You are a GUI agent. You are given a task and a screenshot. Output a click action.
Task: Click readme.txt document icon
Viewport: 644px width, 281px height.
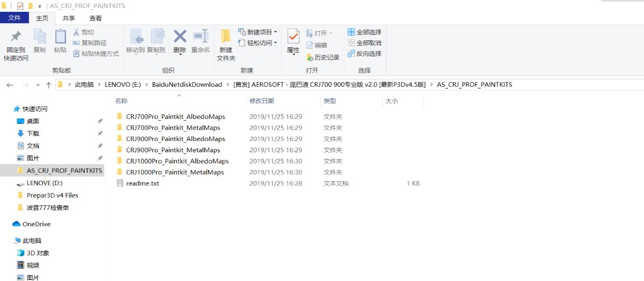coord(120,183)
